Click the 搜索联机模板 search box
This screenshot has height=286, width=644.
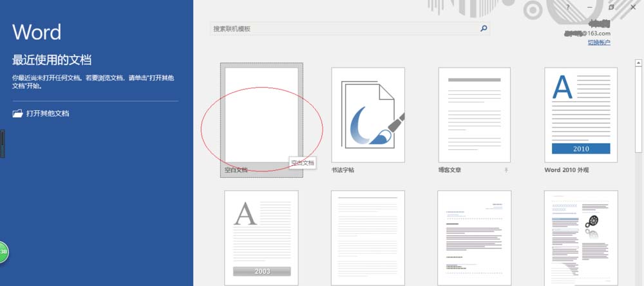click(350, 28)
